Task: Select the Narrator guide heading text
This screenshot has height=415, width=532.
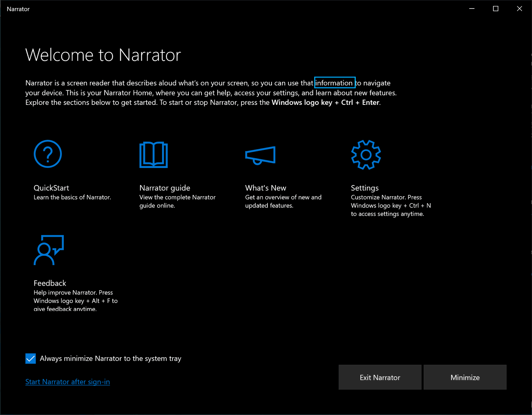Action: [x=165, y=188]
